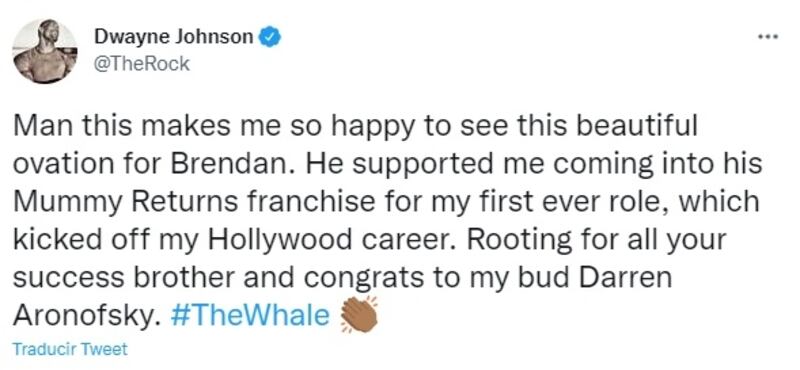Click the clapping hands emoji
Screen dimensions: 800x370
(x=359, y=314)
